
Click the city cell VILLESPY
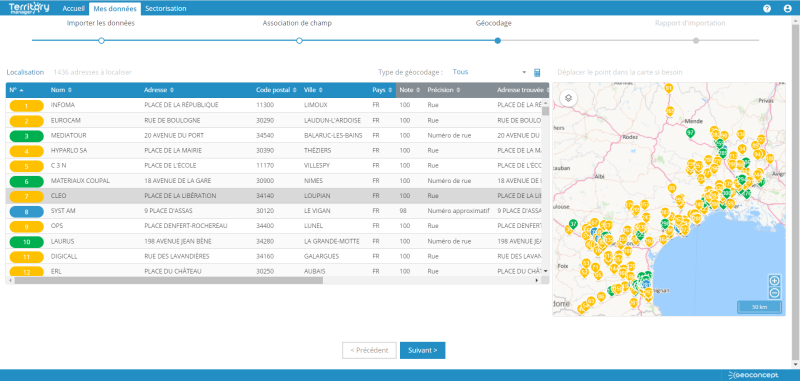(317, 166)
